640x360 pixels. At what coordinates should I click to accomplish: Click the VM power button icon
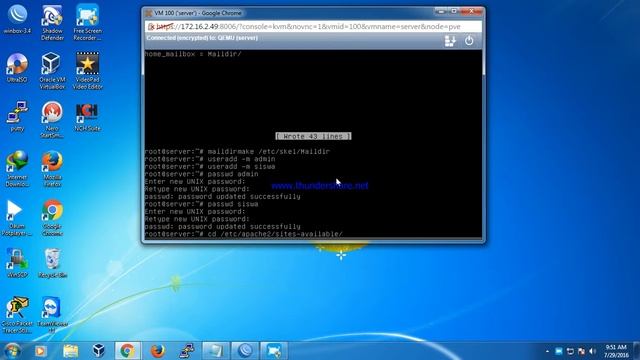[469, 40]
